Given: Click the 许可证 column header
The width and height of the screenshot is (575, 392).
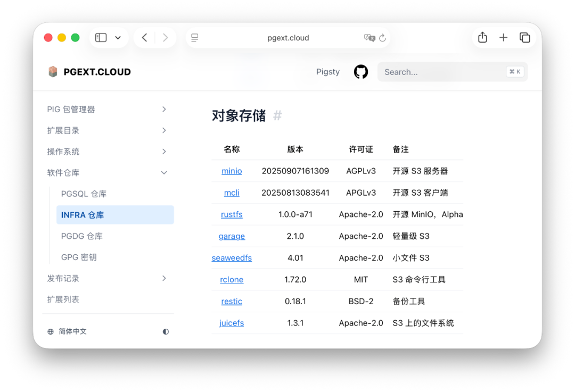Looking at the screenshot, I should (361, 149).
